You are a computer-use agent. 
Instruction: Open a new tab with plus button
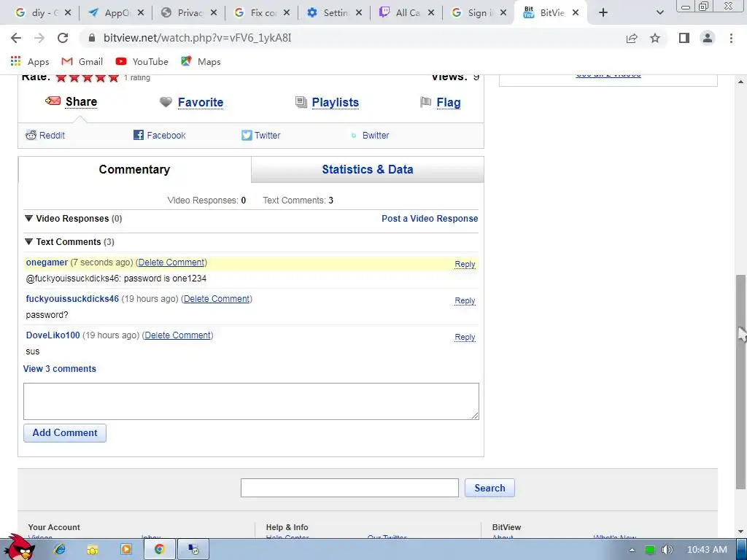pyautogui.click(x=603, y=13)
